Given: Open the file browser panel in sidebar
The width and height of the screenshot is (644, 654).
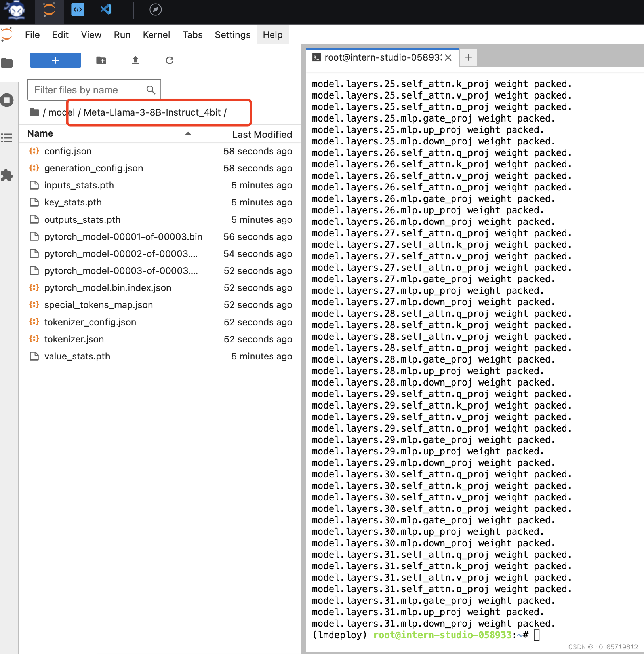Looking at the screenshot, I should [7, 63].
